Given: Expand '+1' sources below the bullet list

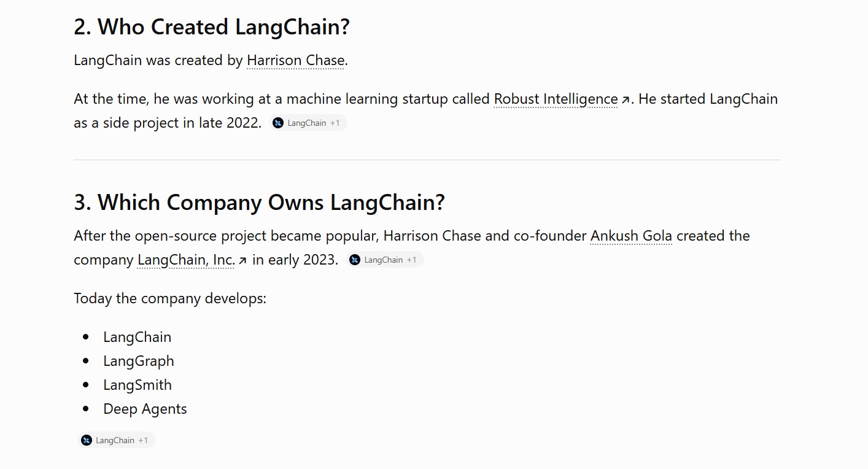Looking at the screenshot, I should [x=142, y=440].
